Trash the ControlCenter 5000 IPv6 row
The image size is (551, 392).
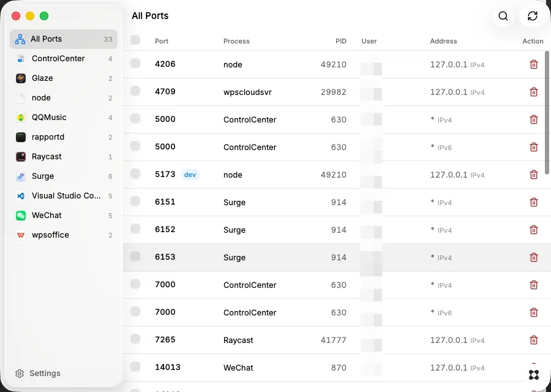(533, 147)
